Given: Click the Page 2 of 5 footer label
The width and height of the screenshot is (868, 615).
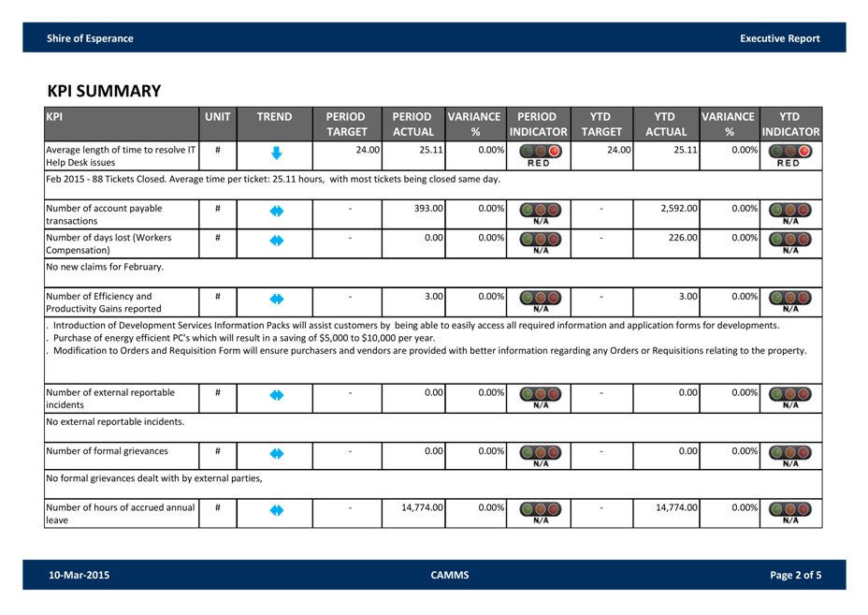Looking at the screenshot, I should [795, 575].
